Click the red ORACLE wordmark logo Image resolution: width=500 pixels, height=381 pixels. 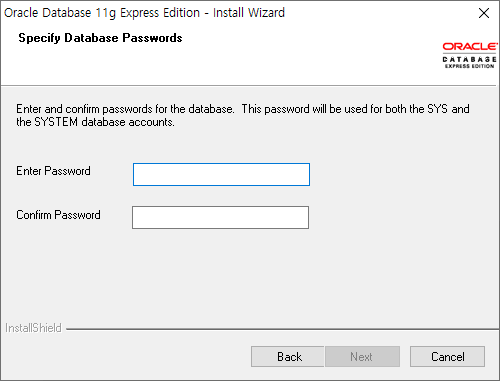469,47
